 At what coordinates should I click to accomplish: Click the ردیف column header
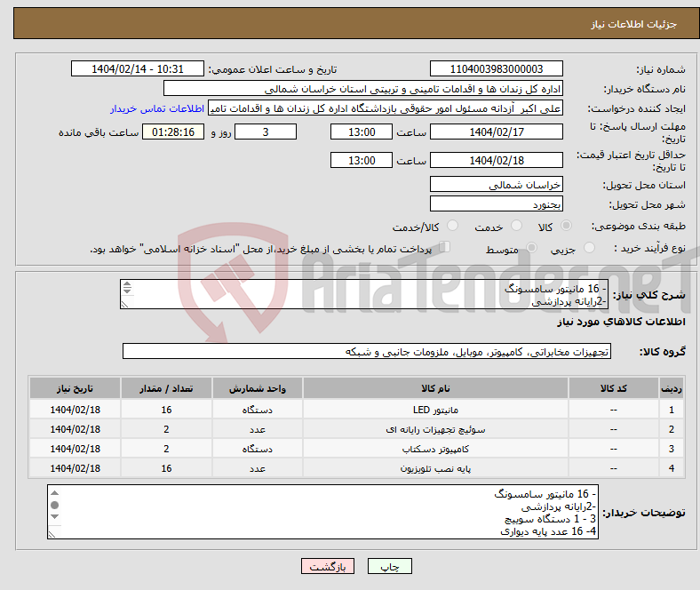point(672,388)
